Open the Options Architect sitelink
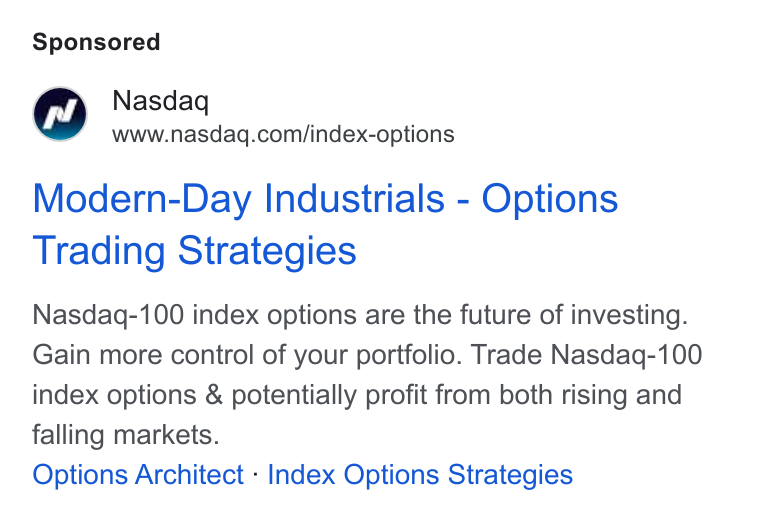Image resolution: width=760 pixels, height=518 pixels. click(x=138, y=475)
